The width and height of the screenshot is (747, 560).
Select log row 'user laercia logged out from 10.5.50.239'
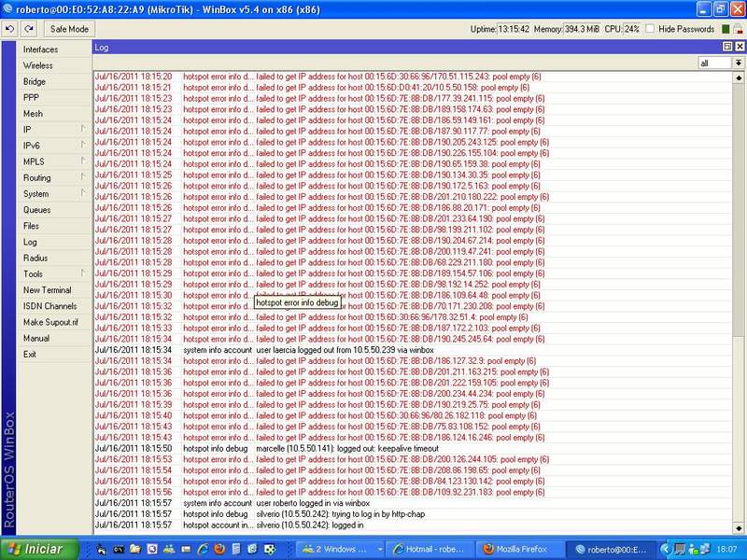click(413, 350)
